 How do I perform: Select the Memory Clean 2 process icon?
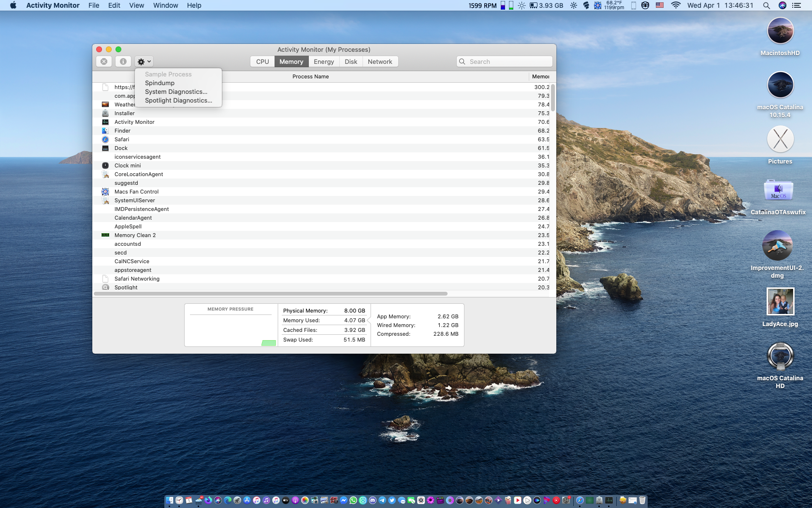[105, 235]
